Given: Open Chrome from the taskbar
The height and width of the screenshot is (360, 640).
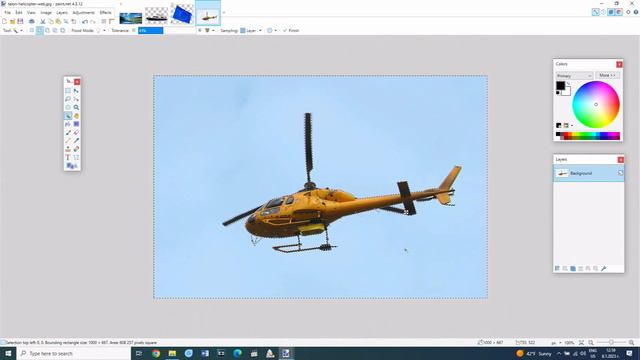Looking at the screenshot, I should click(x=156, y=353).
